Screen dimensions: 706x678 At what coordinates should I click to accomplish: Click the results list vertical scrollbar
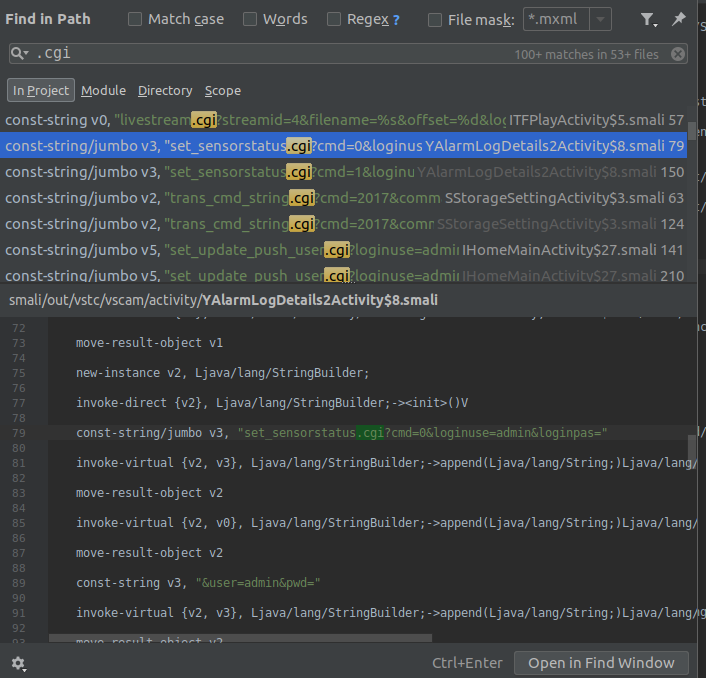pos(692,131)
